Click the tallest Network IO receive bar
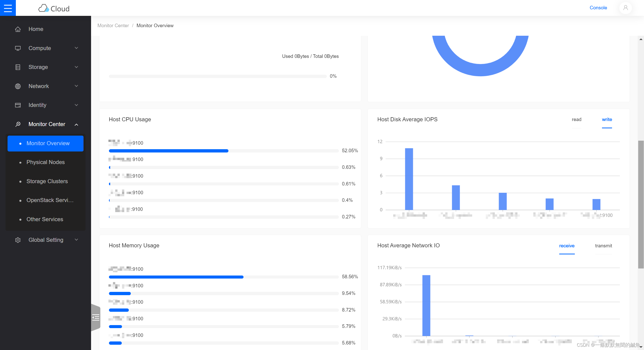Screen dimensions: 644x350 [426, 306]
